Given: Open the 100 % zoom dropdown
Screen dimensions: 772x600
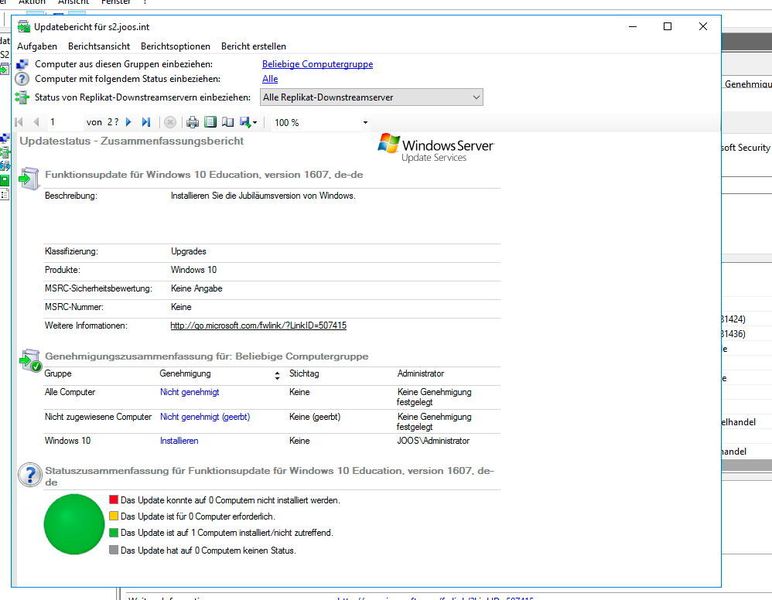Looking at the screenshot, I should coord(365,123).
